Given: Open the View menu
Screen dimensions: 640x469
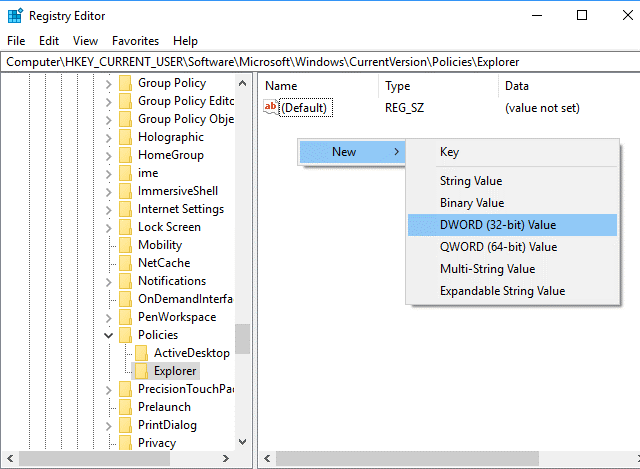Looking at the screenshot, I should (85, 41).
